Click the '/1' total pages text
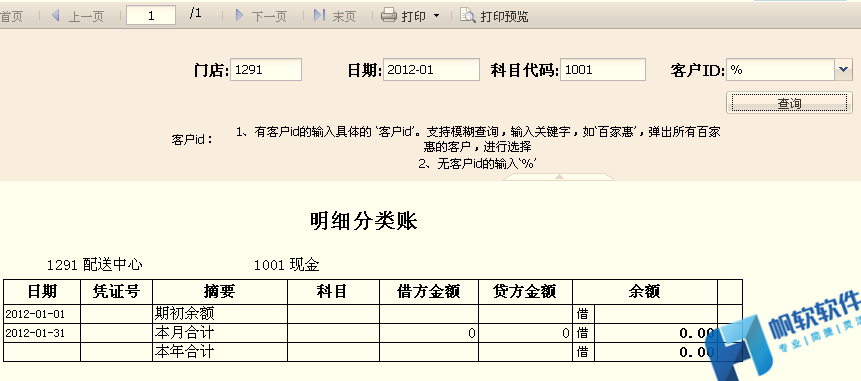 (195, 14)
